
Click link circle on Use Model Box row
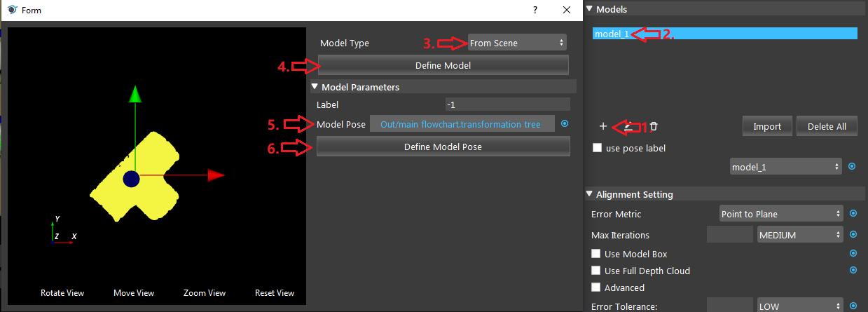point(852,254)
